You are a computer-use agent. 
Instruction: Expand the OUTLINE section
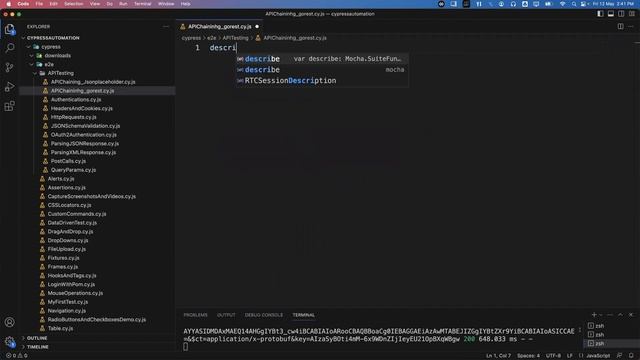tap(37, 338)
